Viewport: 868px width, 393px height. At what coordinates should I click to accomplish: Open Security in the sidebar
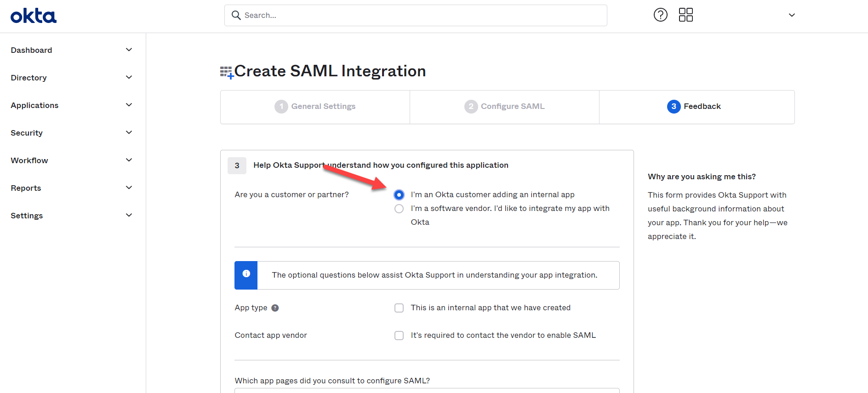pos(27,133)
